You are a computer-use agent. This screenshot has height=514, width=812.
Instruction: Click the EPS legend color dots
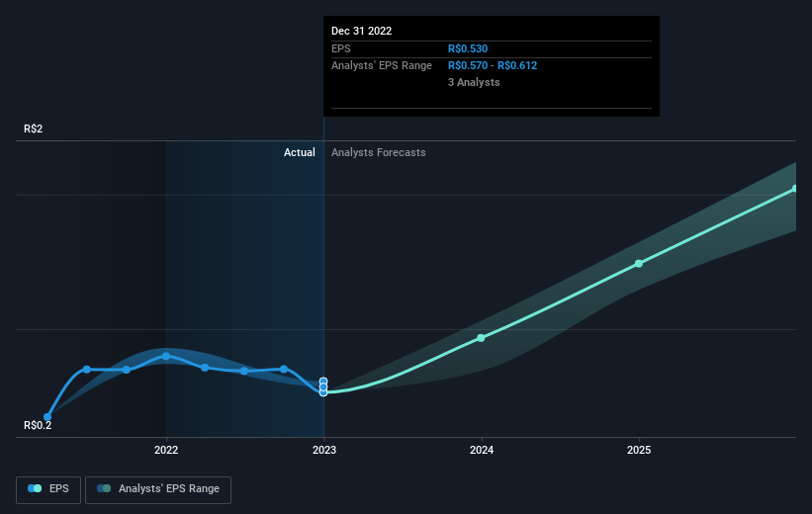(35, 488)
